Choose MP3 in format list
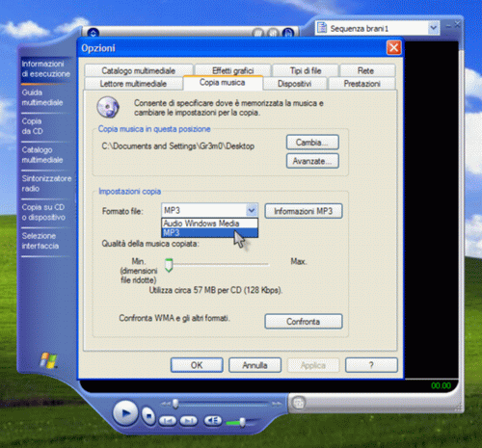 point(209,232)
